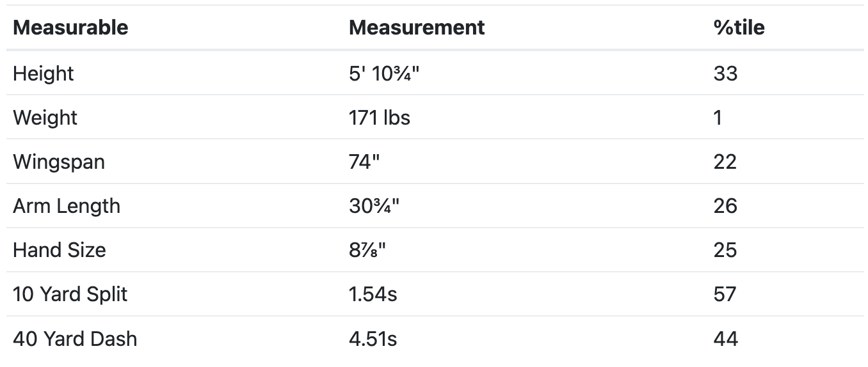Click the Wingspan row label

click(59, 162)
